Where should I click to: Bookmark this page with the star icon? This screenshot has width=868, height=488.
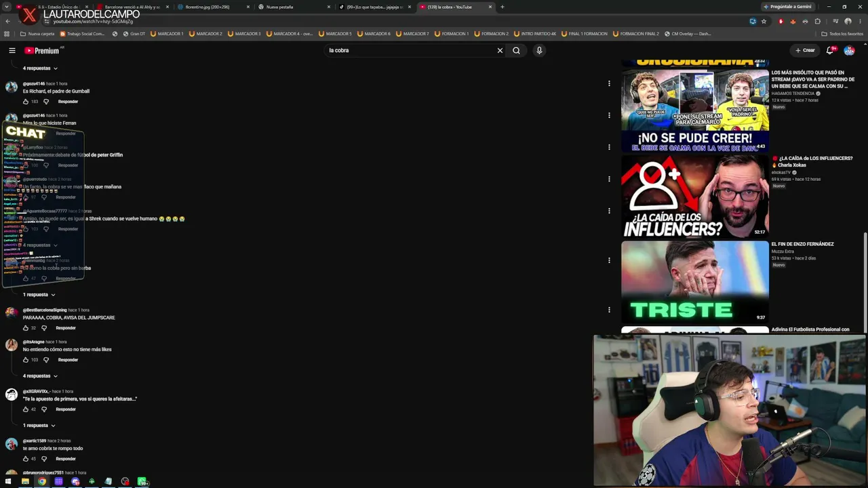click(x=764, y=21)
